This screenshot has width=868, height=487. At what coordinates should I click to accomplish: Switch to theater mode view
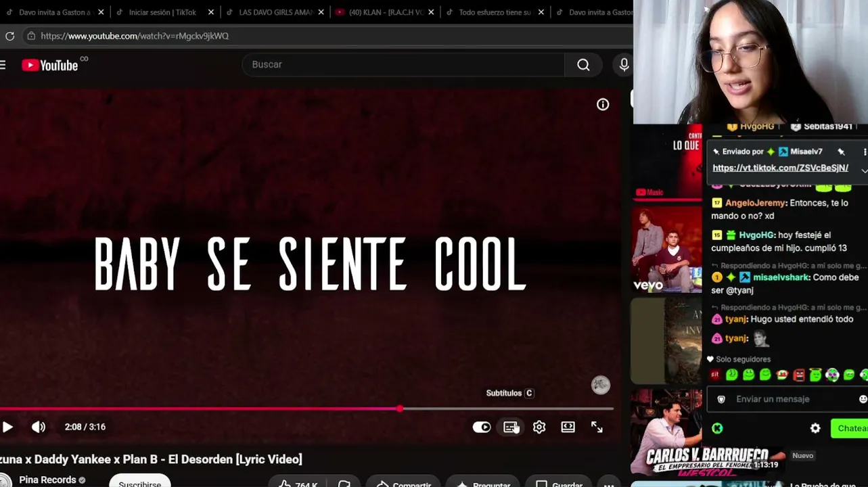pos(568,427)
